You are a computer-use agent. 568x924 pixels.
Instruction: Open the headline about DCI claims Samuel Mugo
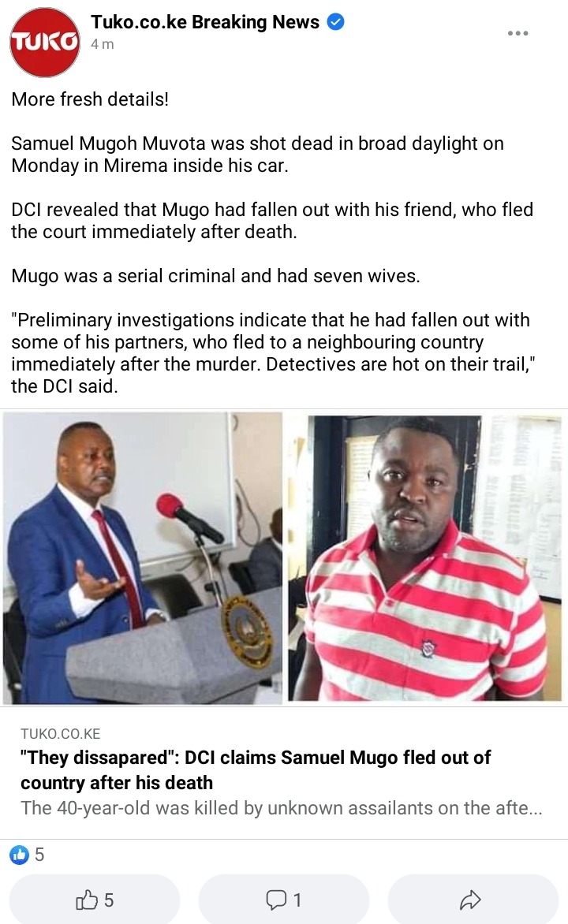(x=256, y=769)
